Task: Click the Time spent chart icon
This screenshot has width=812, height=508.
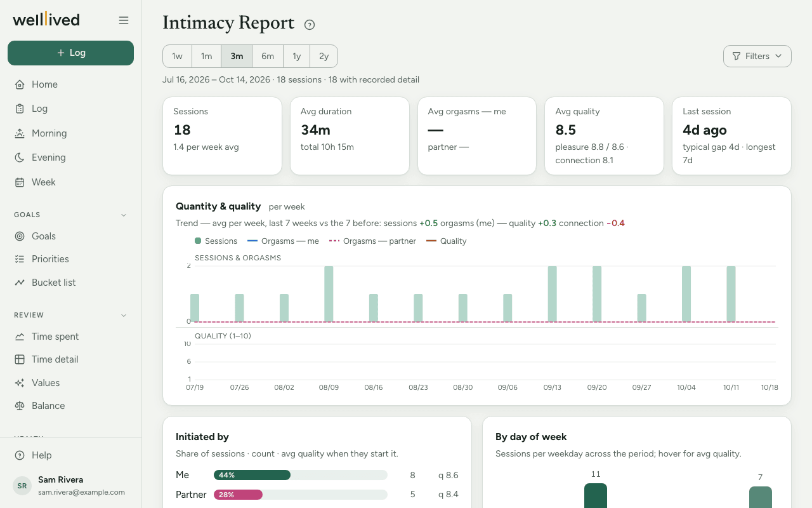Action: (x=20, y=337)
